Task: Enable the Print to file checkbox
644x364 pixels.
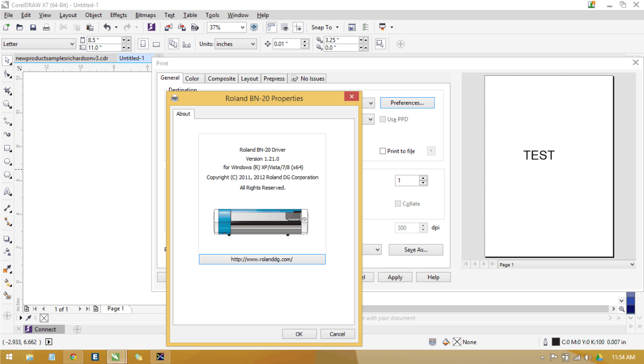Action: pos(383,151)
